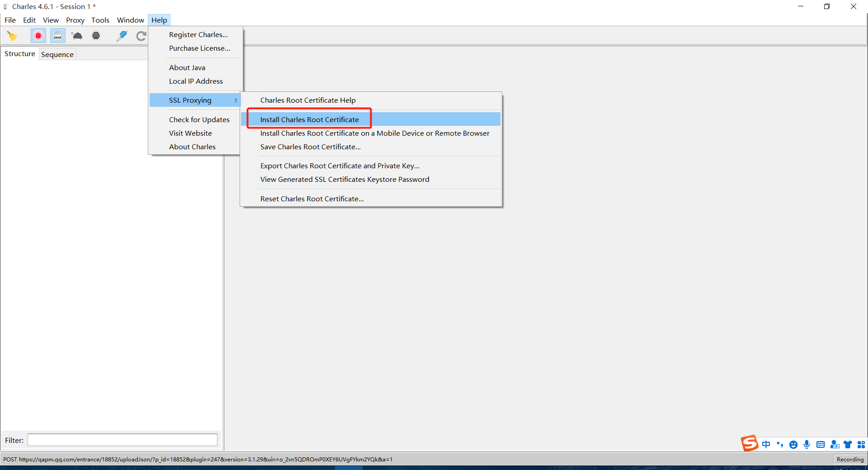Click the broom Clear Session icon
This screenshot has width=868, height=470.
tap(12, 36)
